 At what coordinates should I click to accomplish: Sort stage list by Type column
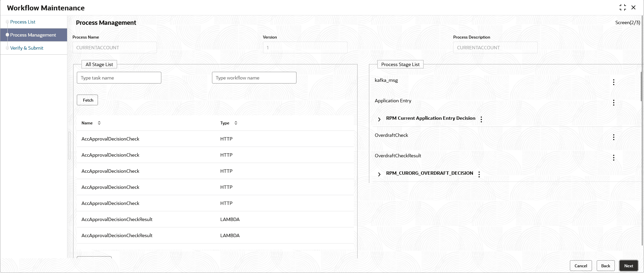tap(236, 123)
